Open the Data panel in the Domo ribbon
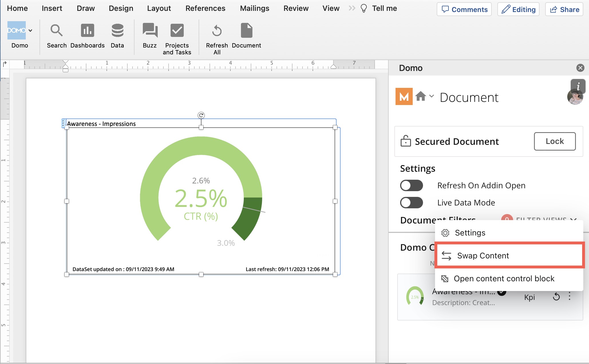This screenshot has height=364, width=589. (x=117, y=34)
